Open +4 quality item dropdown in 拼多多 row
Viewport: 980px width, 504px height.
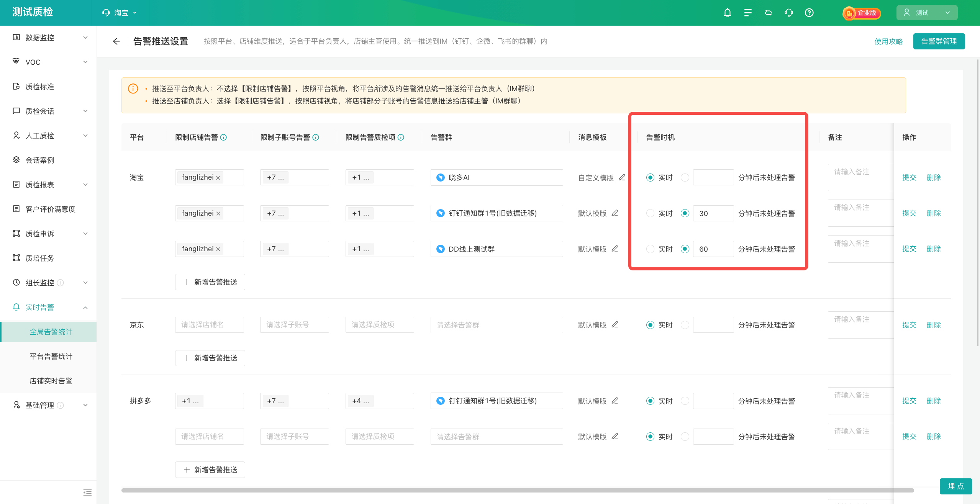380,401
